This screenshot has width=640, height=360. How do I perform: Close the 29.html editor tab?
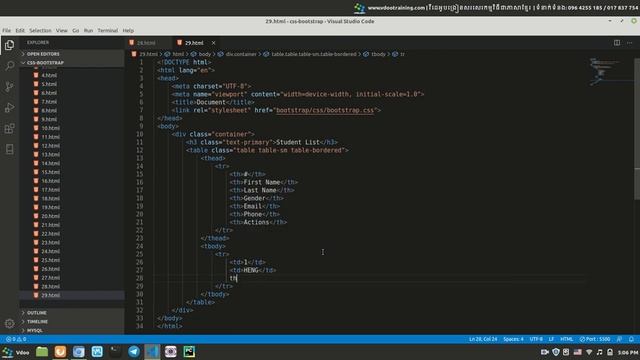coord(213,43)
